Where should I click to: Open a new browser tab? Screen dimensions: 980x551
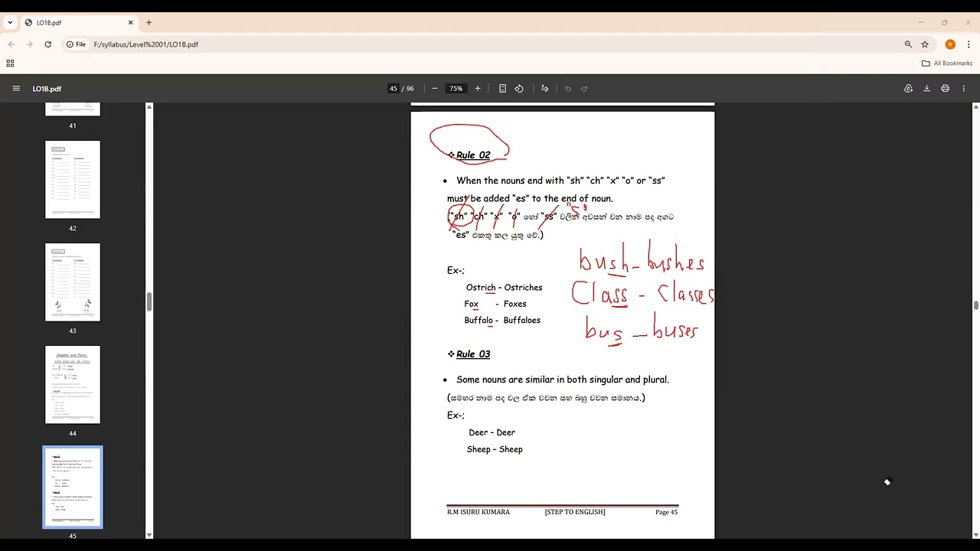pyautogui.click(x=149, y=23)
